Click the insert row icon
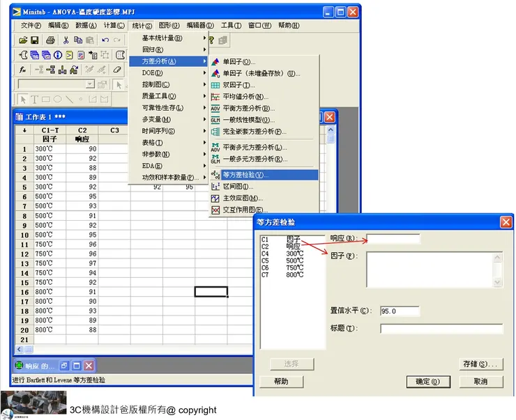 click(51, 70)
